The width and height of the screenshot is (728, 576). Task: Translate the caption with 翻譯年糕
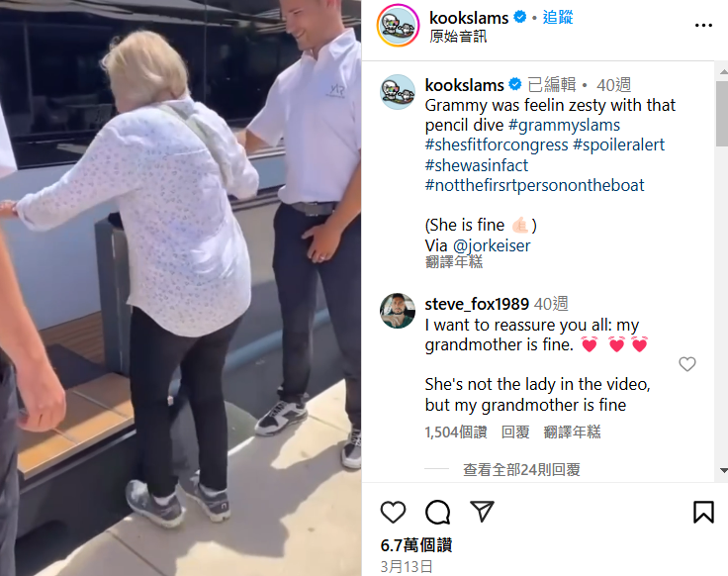coord(454,262)
